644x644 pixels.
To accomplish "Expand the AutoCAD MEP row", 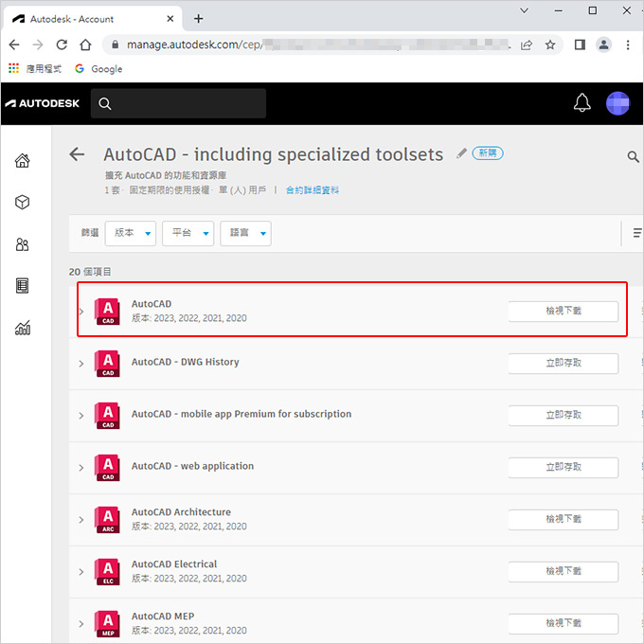I will (81, 624).
